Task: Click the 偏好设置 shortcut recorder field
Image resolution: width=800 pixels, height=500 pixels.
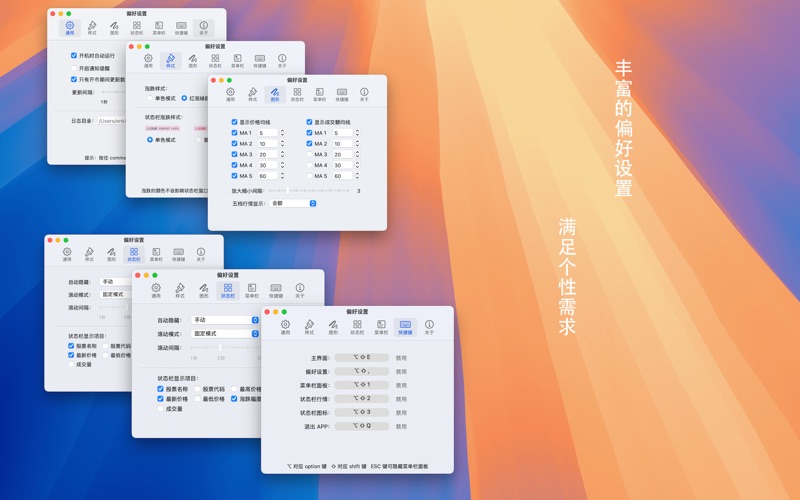Action: click(x=361, y=371)
